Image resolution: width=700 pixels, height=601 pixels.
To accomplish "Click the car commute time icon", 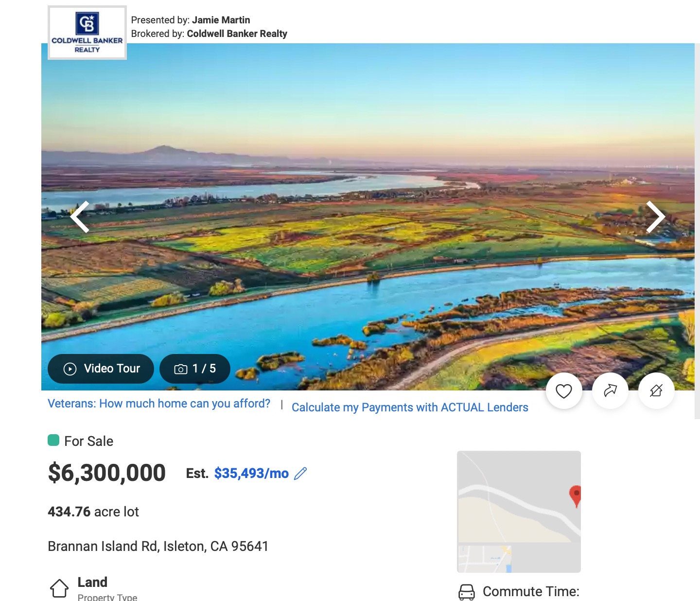I will pos(467,592).
